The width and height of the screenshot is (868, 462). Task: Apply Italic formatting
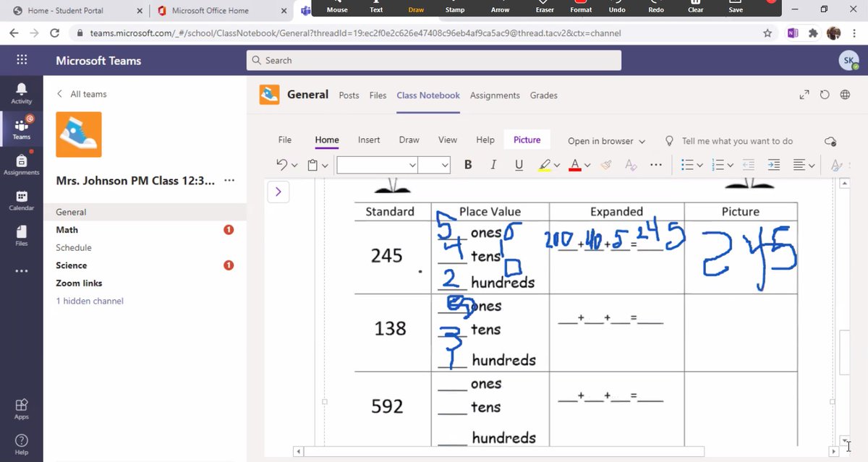[x=493, y=165]
